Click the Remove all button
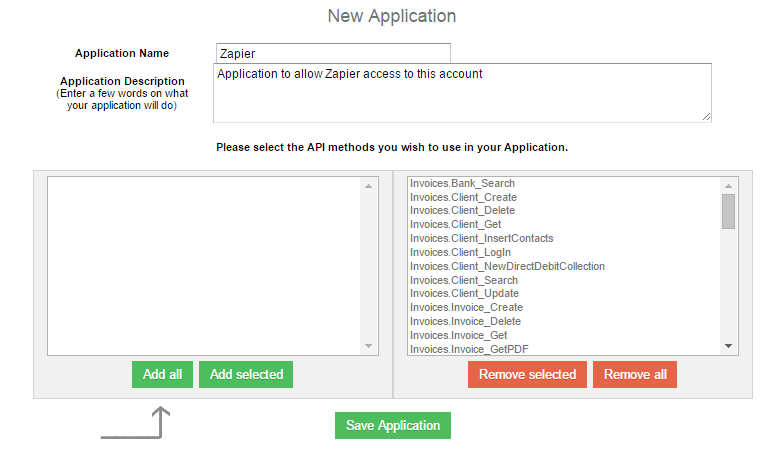779x464 pixels. pyautogui.click(x=635, y=374)
